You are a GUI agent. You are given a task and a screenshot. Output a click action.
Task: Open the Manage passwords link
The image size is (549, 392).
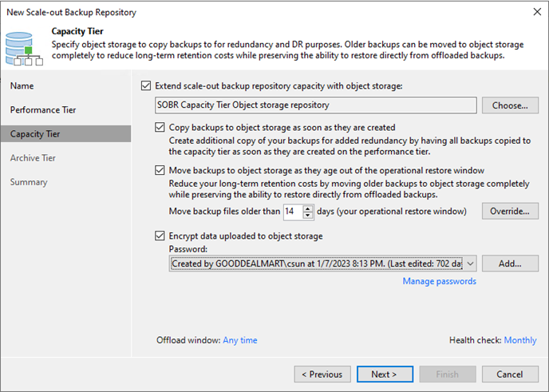(440, 281)
